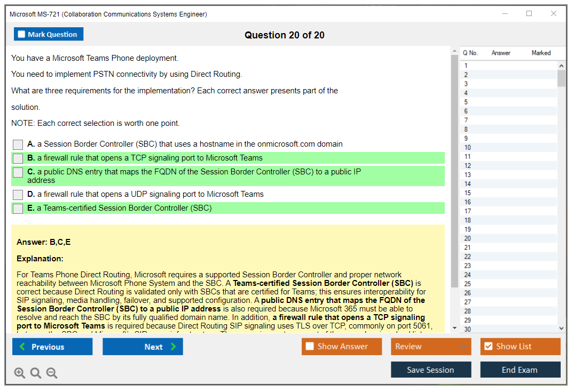Select answer option D checkbox

point(18,195)
